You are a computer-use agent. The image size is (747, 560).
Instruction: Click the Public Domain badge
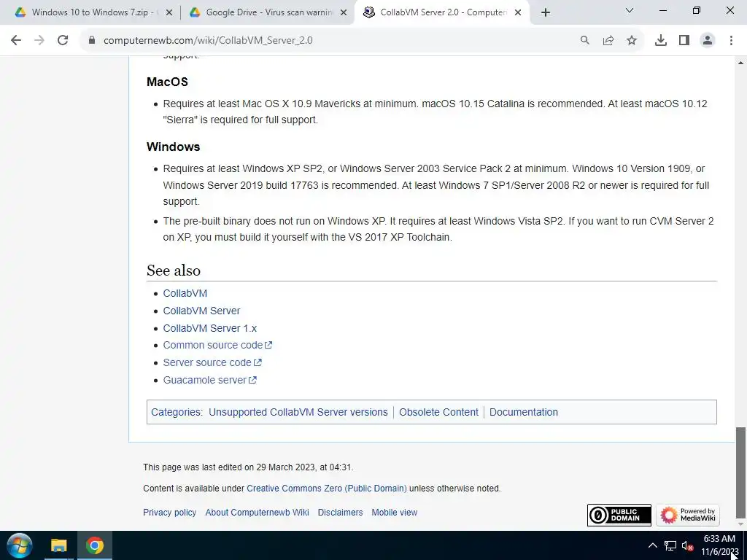(619, 516)
